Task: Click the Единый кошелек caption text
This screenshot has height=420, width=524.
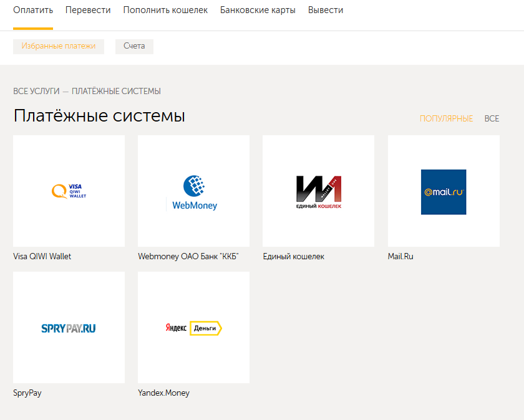Action: click(293, 256)
